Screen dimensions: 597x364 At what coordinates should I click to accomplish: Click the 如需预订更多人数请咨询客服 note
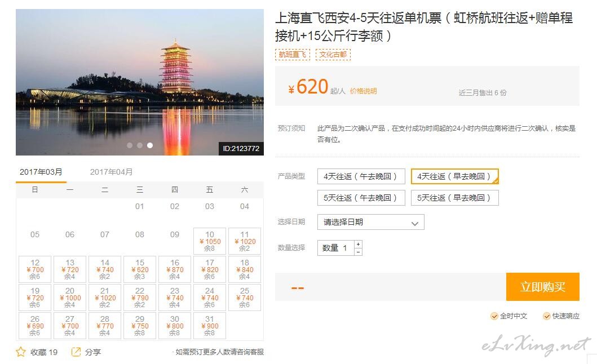[x=219, y=352]
